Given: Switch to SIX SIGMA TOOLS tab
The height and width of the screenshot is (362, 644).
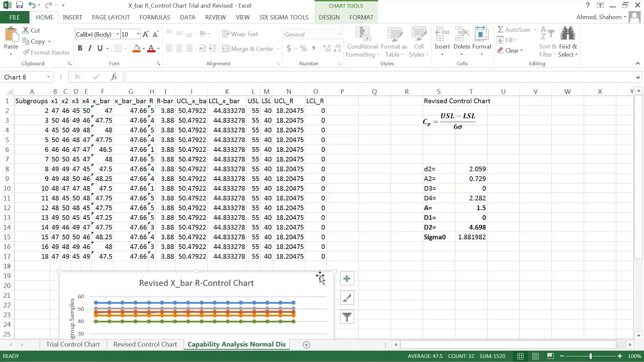Looking at the screenshot, I should tap(284, 17).
